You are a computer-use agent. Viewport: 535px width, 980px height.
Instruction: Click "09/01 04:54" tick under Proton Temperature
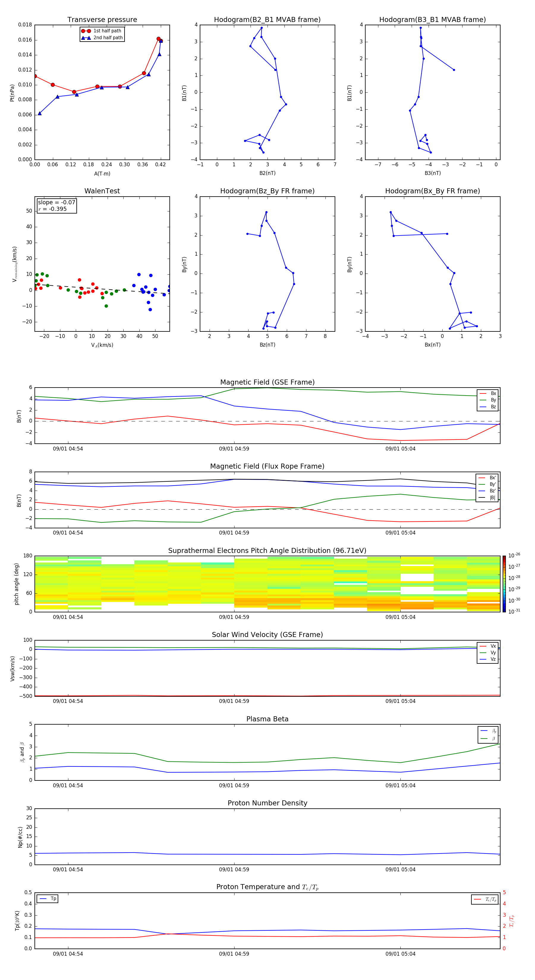pos(68,954)
